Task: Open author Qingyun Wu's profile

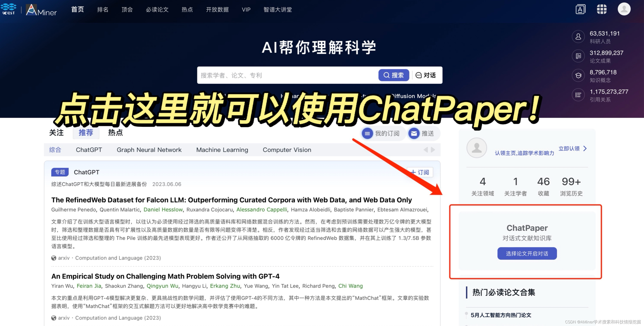Action: pos(162,286)
